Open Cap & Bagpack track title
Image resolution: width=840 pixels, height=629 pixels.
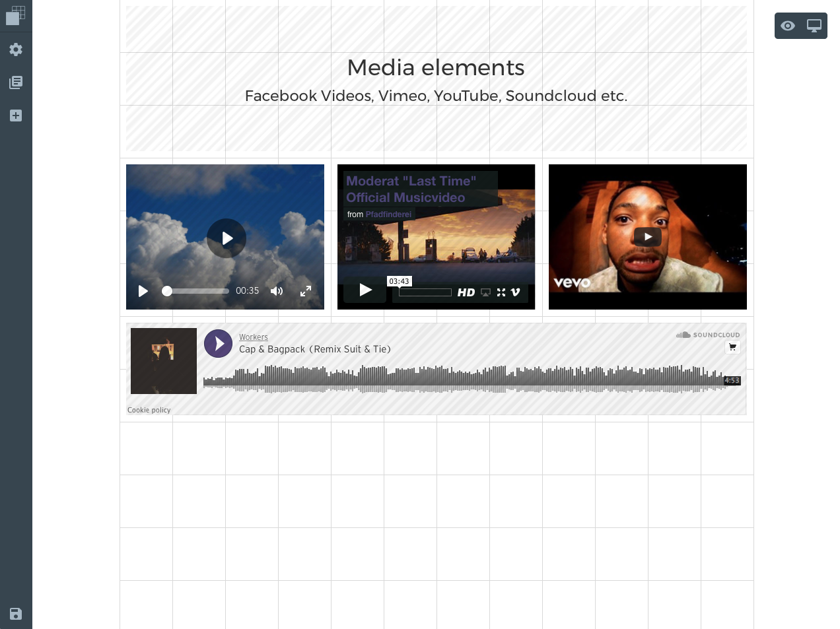pos(315,349)
